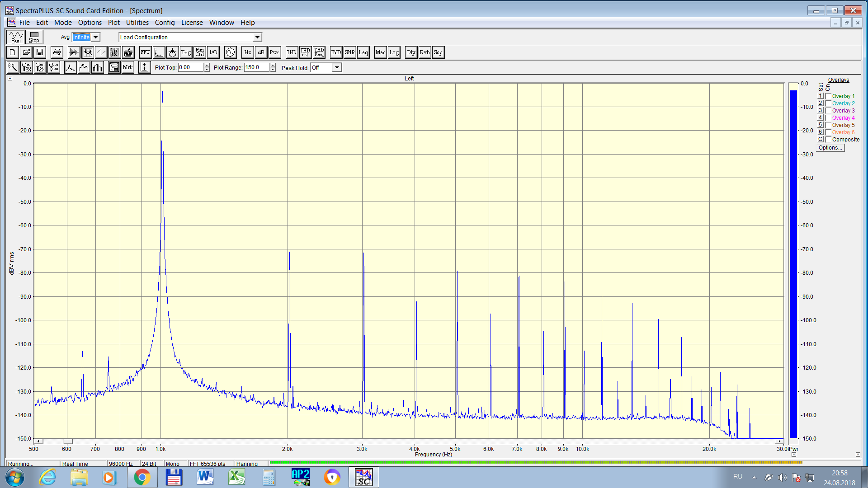Open the Peak Hold dropdown
The image size is (868, 488).
pyautogui.click(x=337, y=68)
